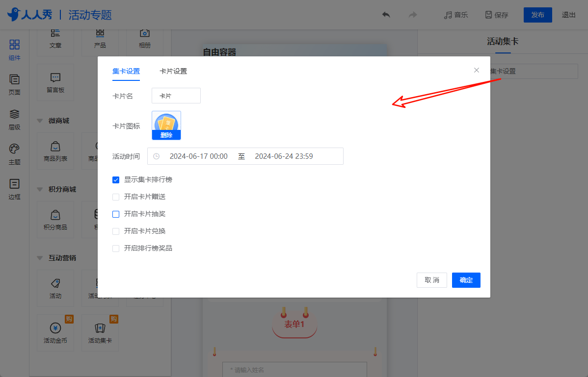The image size is (588, 377).
Task: Collapse the 积分商城 section
Action: point(40,189)
